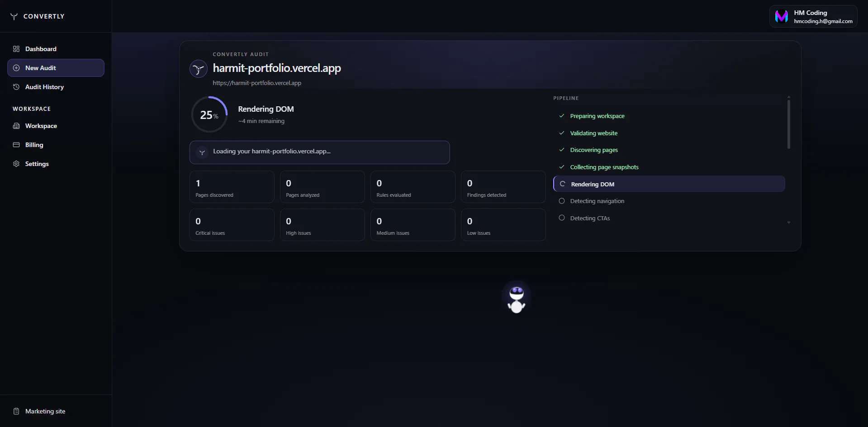Click the https://harmit-portfolio.vercel.app URL
This screenshot has width=868, height=427.
(257, 83)
